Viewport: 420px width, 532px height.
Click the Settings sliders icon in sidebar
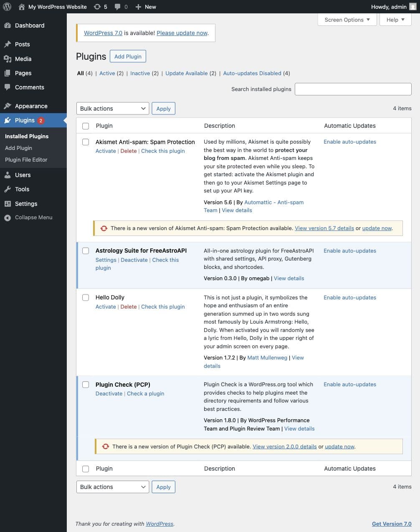[8, 204]
